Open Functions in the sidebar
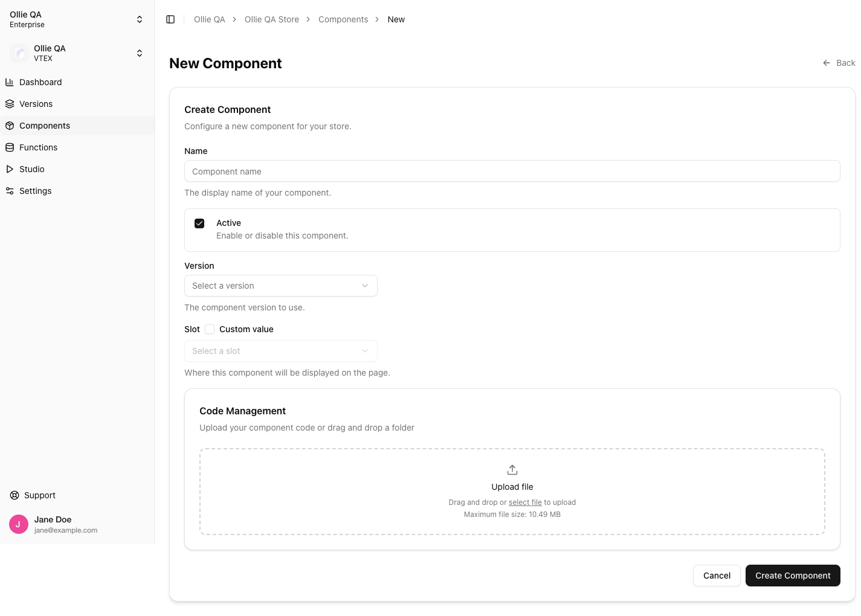 click(77, 147)
